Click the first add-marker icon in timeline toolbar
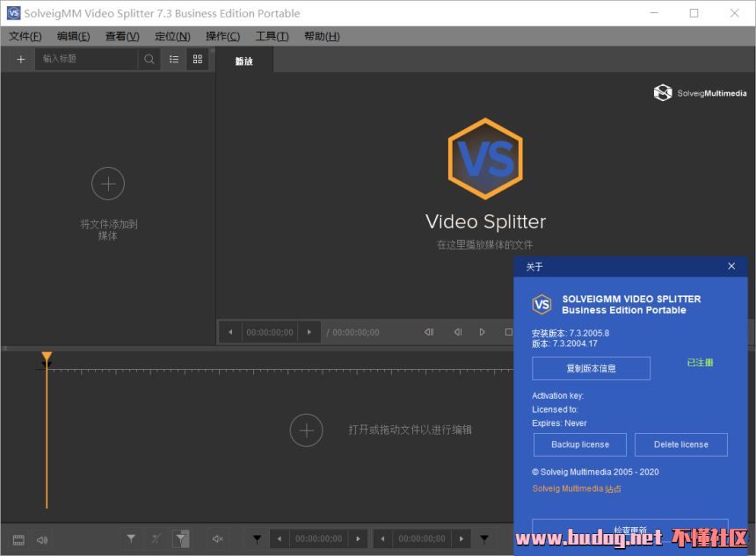Viewport: 756px width, 556px height. (x=131, y=538)
